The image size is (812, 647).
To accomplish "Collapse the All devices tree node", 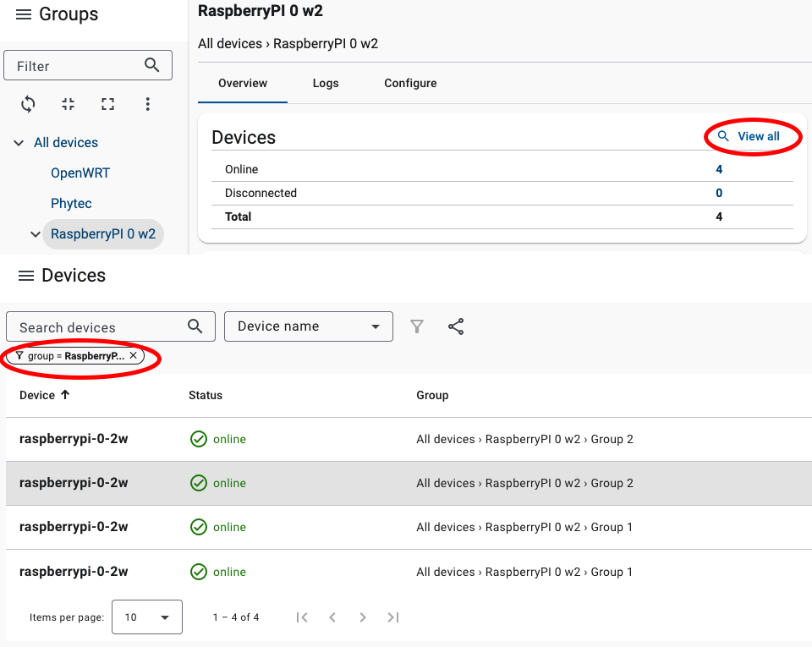I will tap(19, 142).
